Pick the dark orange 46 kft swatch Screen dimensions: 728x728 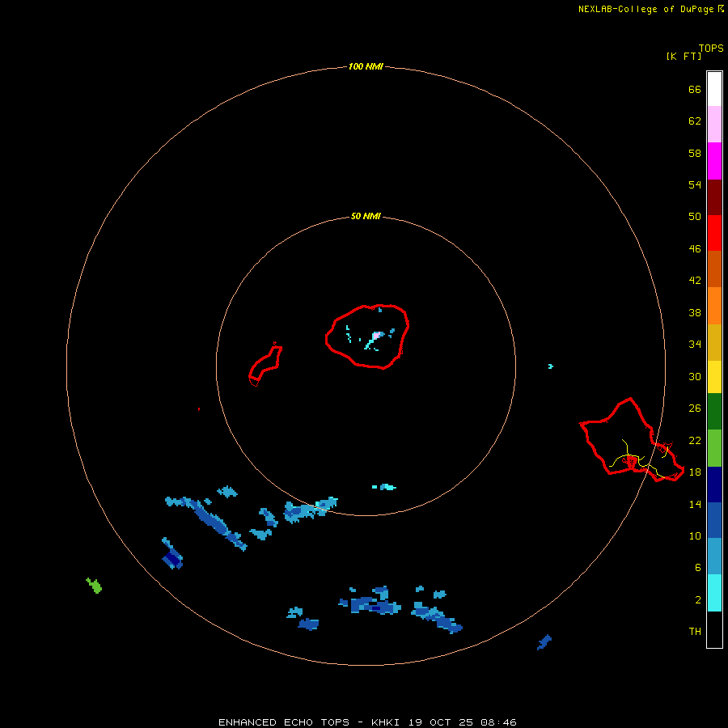click(714, 269)
